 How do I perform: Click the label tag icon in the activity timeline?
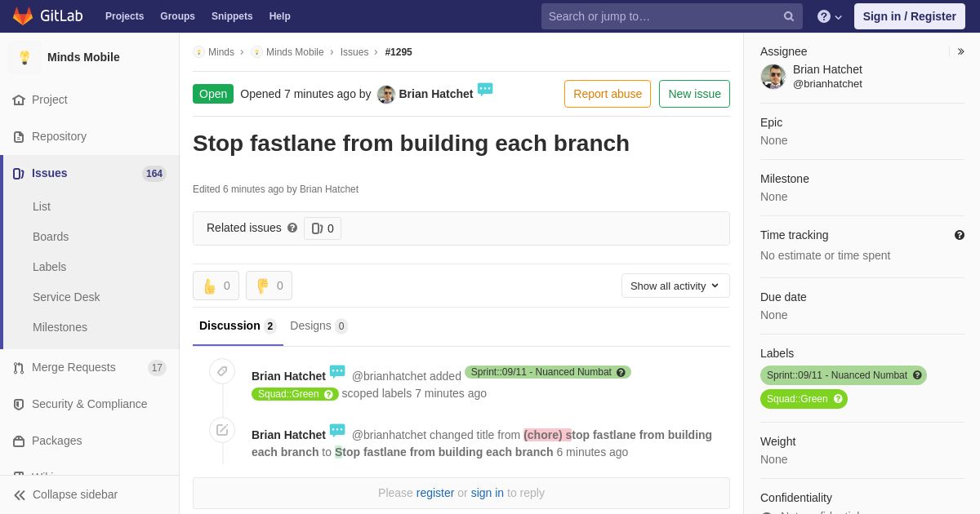click(x=222, y=371)
